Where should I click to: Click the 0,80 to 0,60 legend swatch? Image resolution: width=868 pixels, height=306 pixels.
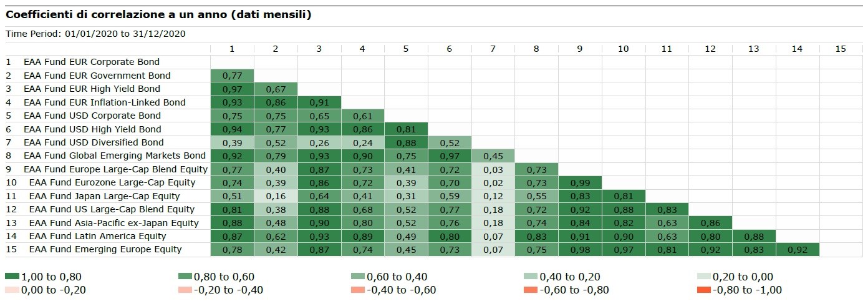185,277
